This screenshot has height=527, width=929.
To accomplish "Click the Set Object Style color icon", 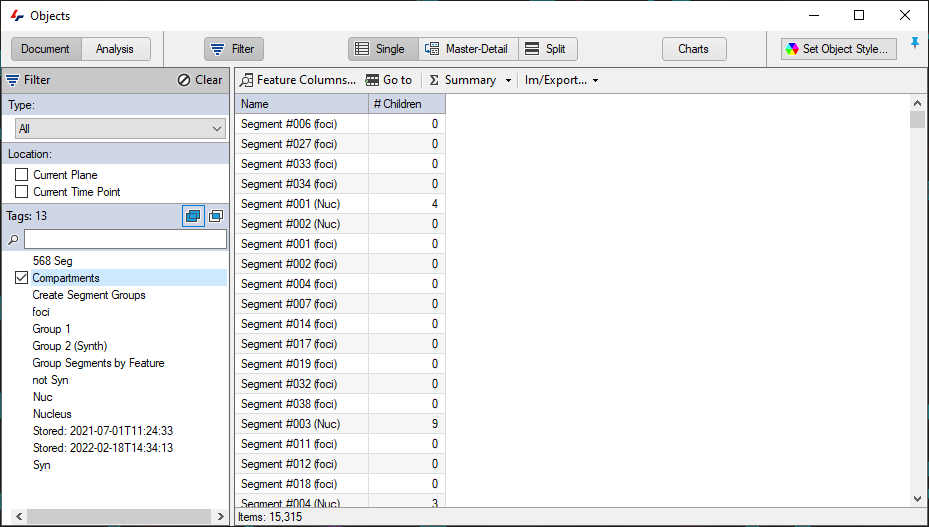I will click(x=792, y=49).
